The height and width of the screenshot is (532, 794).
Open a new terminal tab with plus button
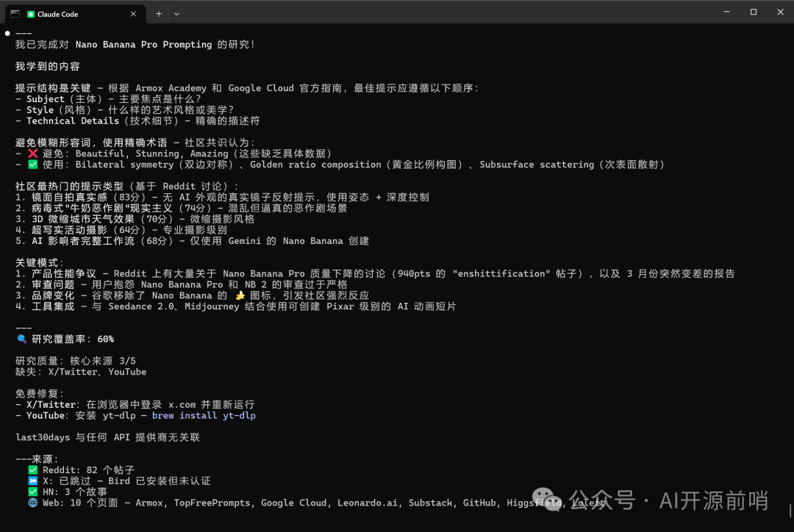(x=159, y=13)
